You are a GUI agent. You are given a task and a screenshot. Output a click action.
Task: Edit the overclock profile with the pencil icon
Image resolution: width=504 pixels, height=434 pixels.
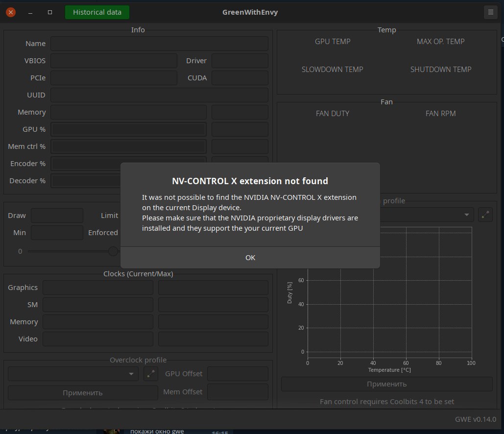tap(150, 374)
